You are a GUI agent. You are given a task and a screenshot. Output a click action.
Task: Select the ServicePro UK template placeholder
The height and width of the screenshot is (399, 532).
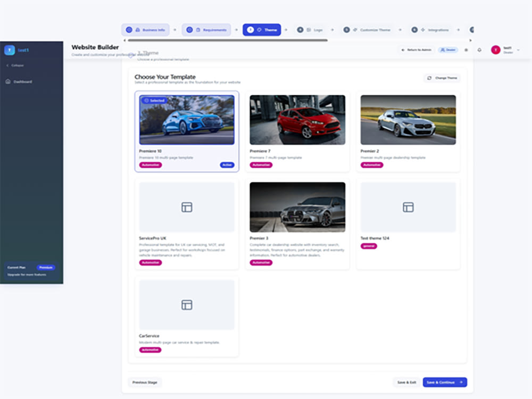pos(187,207)
